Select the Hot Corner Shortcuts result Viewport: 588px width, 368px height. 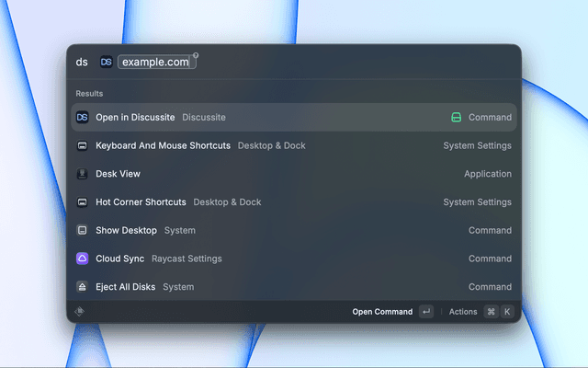tap(294, 202)
